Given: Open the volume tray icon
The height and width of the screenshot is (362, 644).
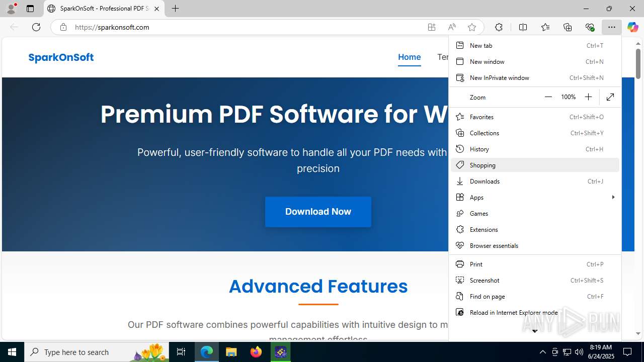Looking at the screenshot, I should point(579,352).
